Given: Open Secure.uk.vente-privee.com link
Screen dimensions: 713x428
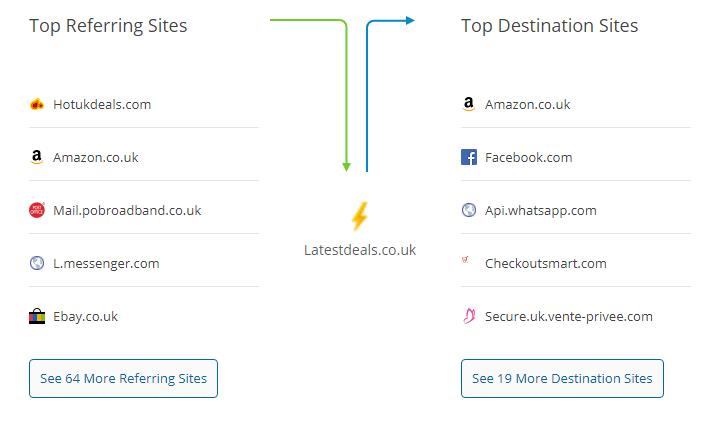Looking at the screenshot, I should (x=568, y=316).
